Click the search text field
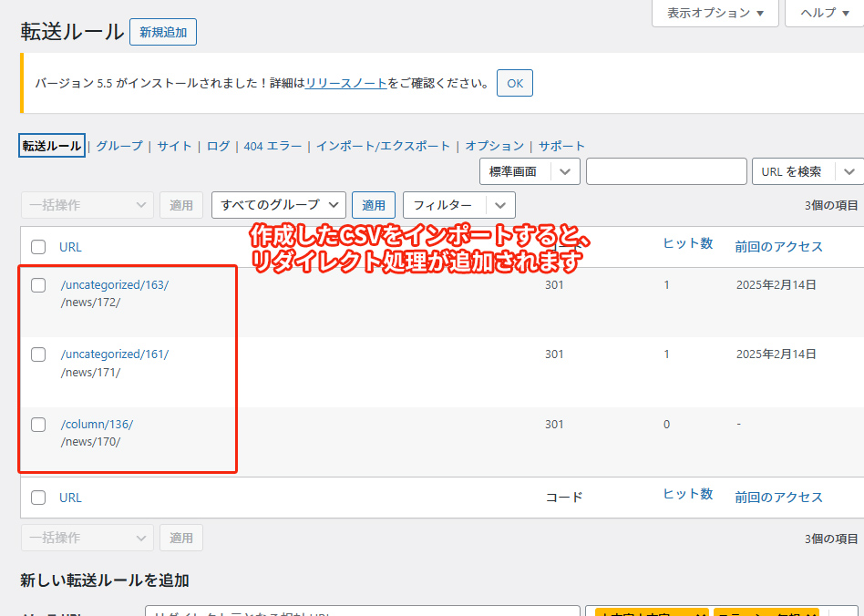 click(x=666, y=171)
